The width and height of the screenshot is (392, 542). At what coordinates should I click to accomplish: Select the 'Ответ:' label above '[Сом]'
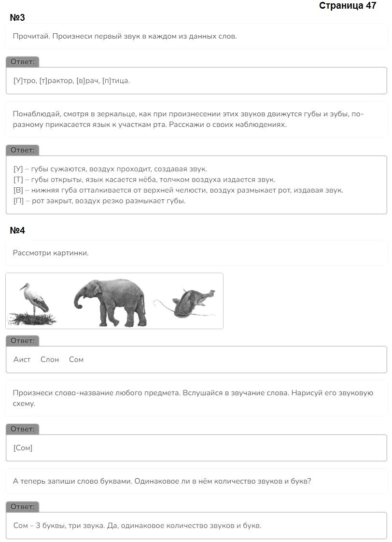(x=23, y=430)
